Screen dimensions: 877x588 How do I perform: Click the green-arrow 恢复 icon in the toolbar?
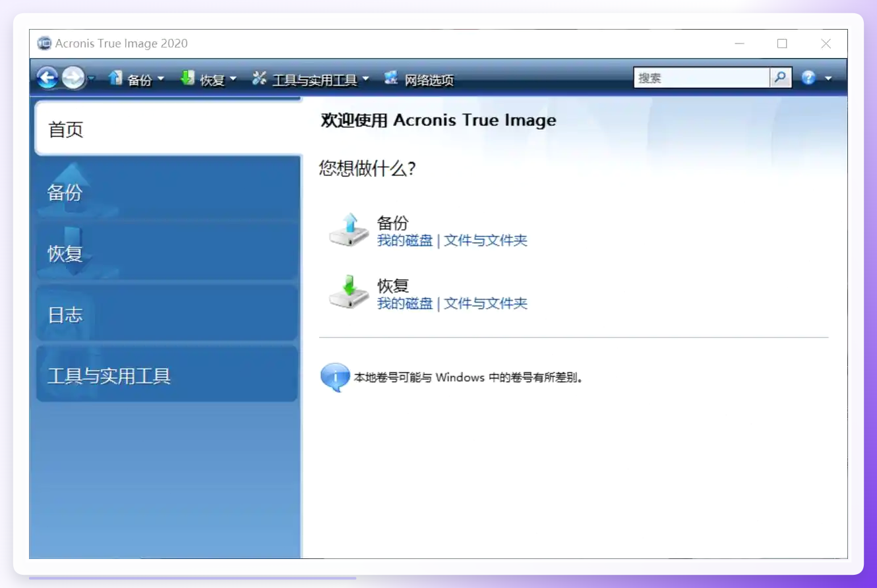[187, 78]
